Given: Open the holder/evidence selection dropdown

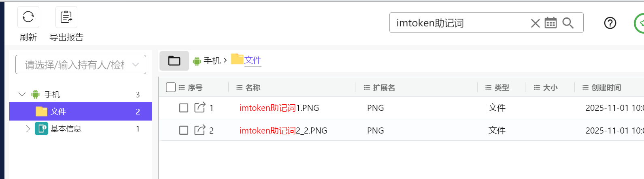Looking at the screenshot, I should 81,65.
